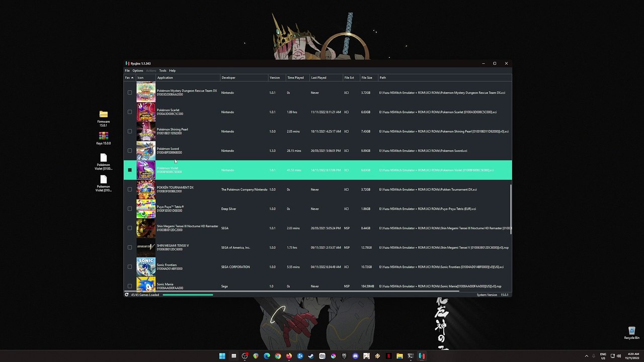Sort by the Application column header

pos(188,77)
